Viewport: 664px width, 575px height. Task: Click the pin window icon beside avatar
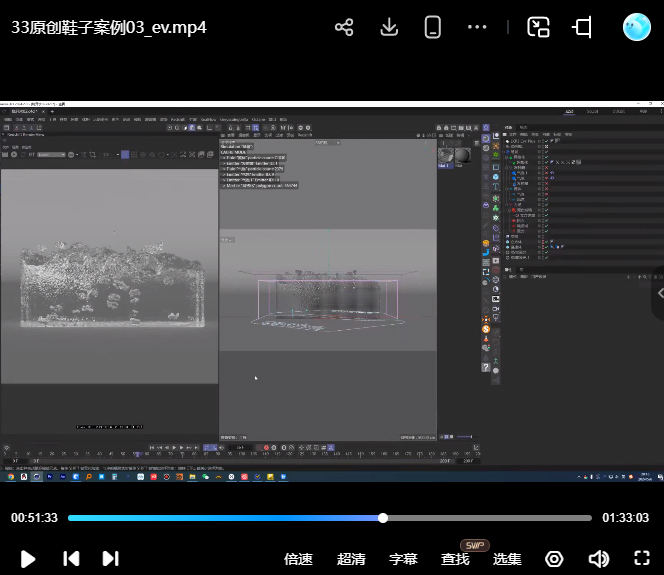[583, 27]
